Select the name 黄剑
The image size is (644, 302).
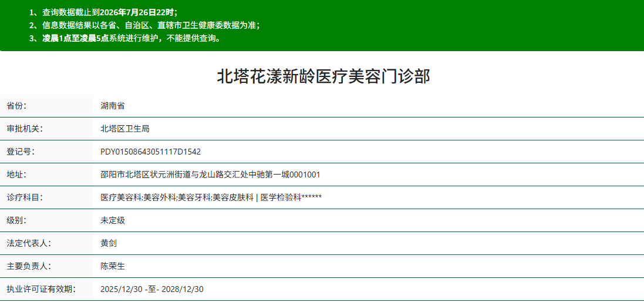[109, 243]
